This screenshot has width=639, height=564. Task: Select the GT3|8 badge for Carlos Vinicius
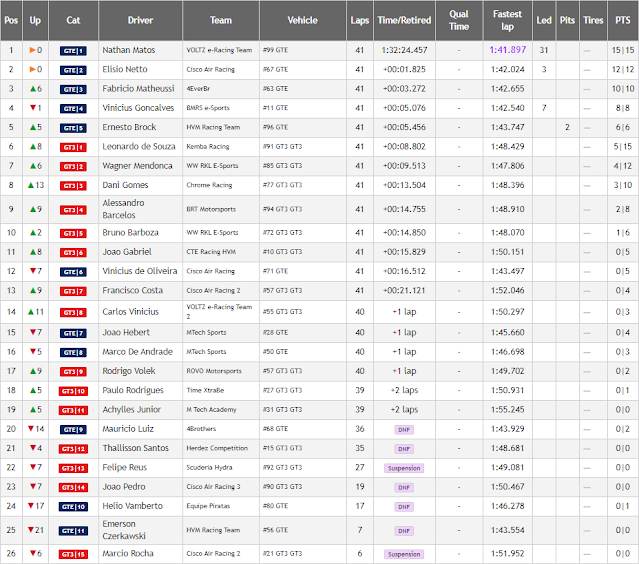(73, 313)
